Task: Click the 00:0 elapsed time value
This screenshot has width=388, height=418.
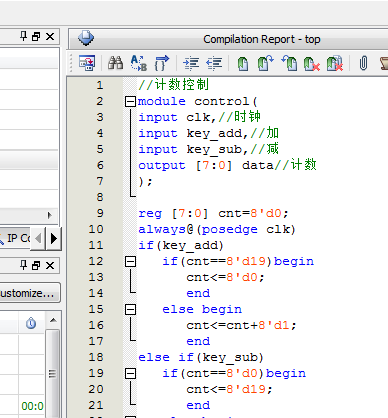Action: [32, 406]
